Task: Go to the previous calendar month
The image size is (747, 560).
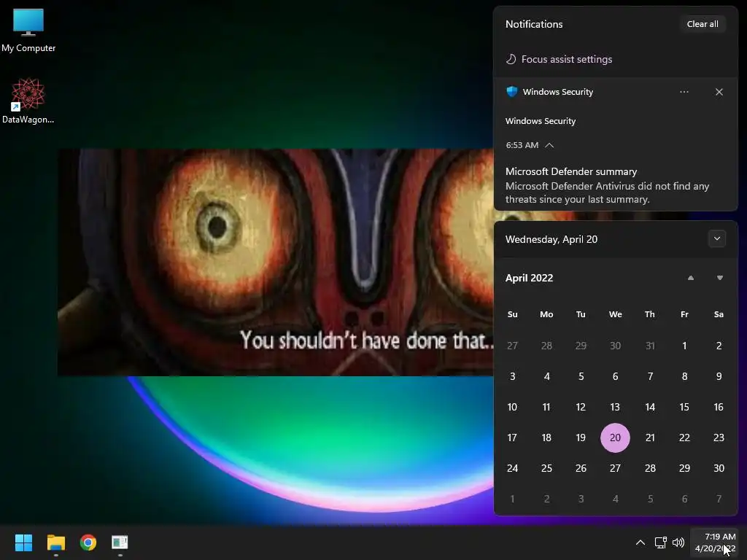Action: coord(690,278)
